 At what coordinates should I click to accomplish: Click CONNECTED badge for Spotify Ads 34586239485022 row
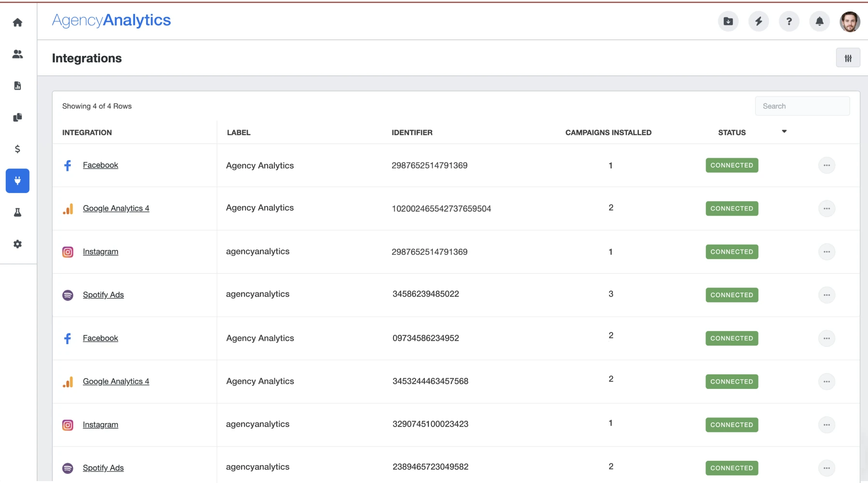point(732,295)
